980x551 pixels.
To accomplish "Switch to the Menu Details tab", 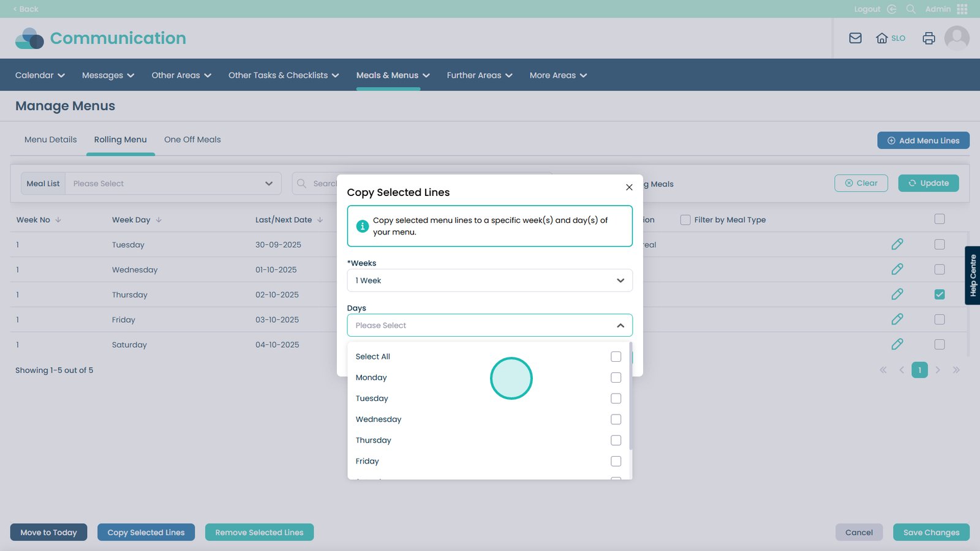I will (x=51, y=140).
